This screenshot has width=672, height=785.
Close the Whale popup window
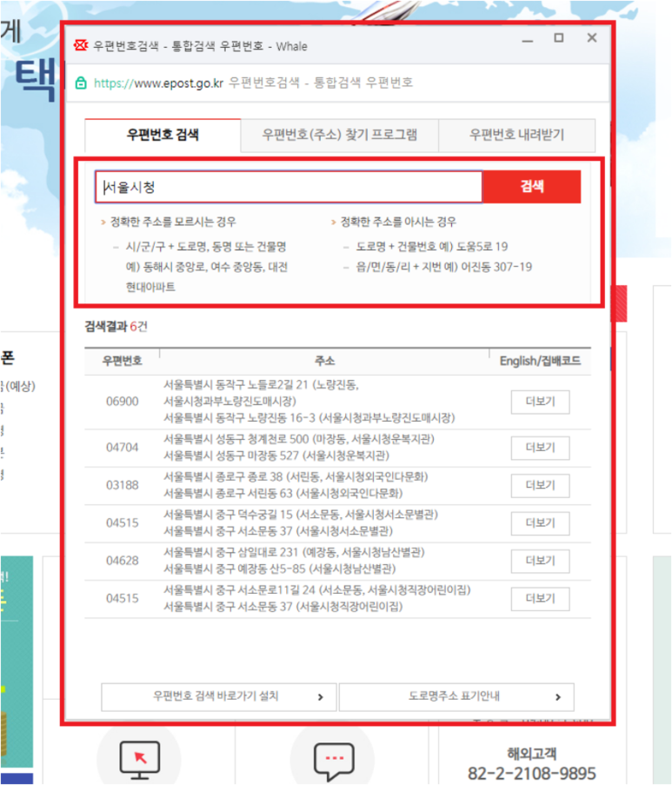592,38
